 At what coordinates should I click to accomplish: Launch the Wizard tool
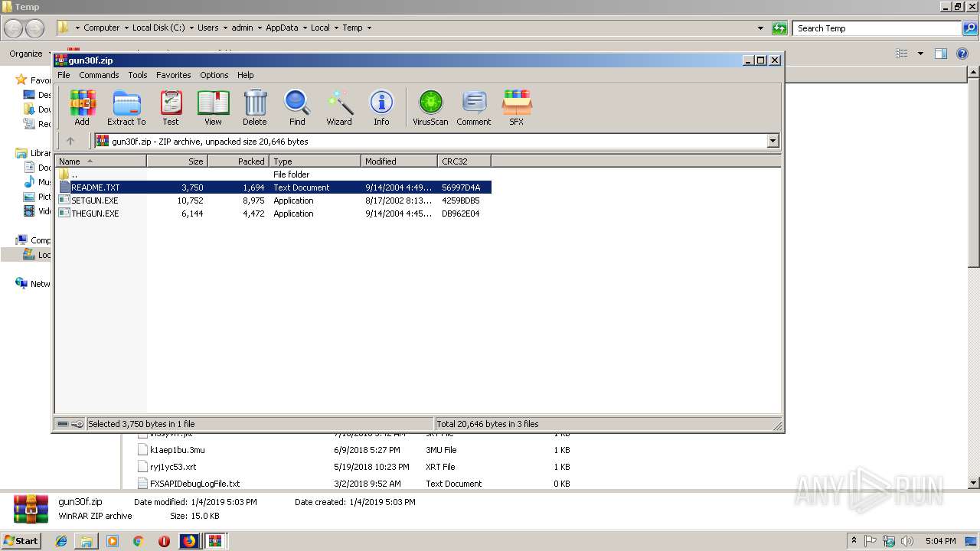(x=339, y=107)
